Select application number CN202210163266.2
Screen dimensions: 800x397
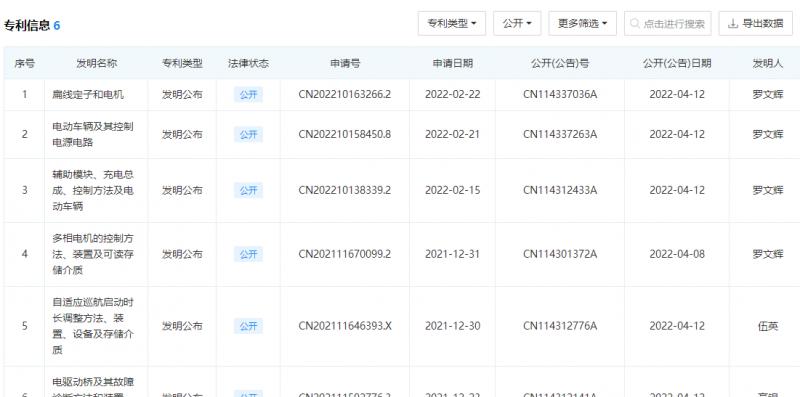[345, 94]
